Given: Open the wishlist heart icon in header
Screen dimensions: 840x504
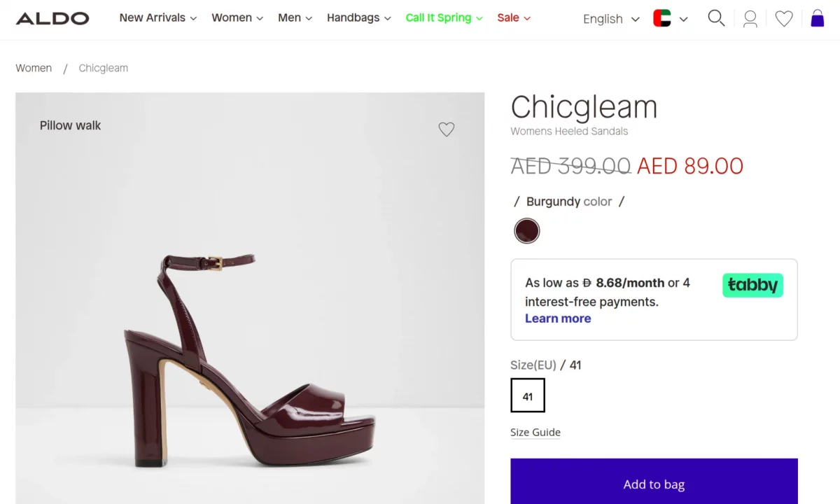Looking at the screenshot, I should tap(783, 18).
